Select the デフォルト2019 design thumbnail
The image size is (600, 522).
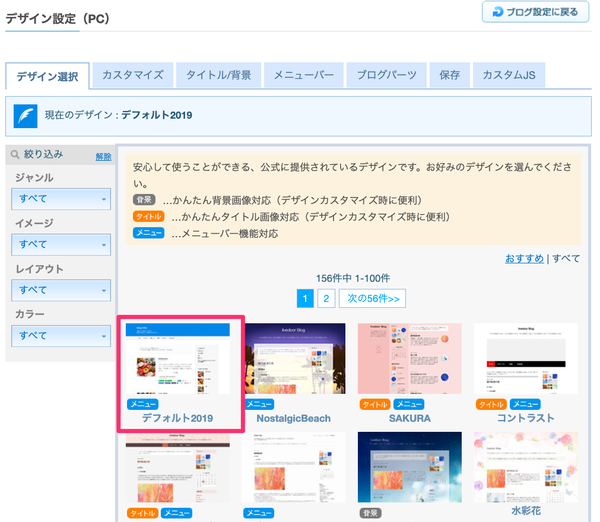pyautogui.click(x=178, y=359)
